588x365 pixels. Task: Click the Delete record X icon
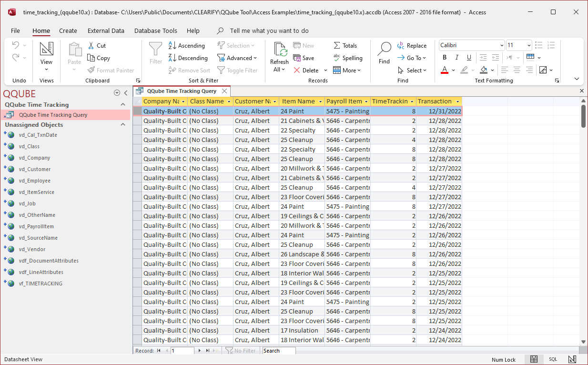pyautogui.click(x=297, y=71)
